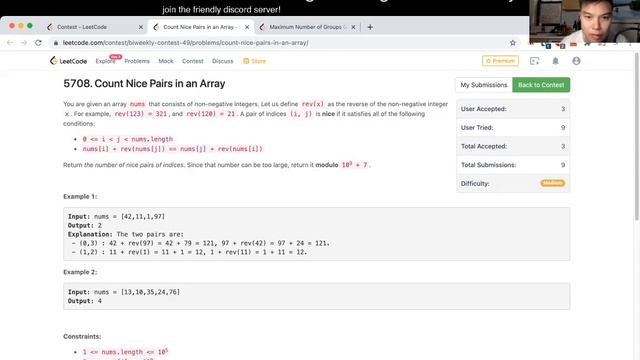Viewport: 640px width, 360px height.
Task: Click the input nums = [42,11,1,97] line
Action: click(x=116, y=216)
